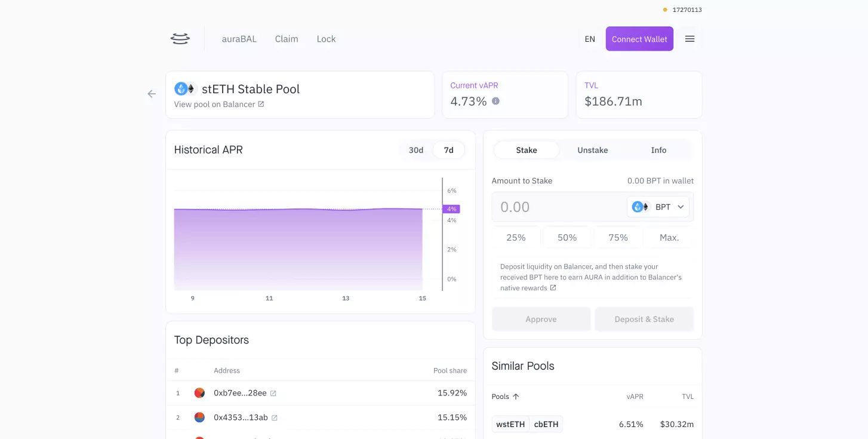Set stake amount to 25%

pyautogui.click(x=516, y=237)
